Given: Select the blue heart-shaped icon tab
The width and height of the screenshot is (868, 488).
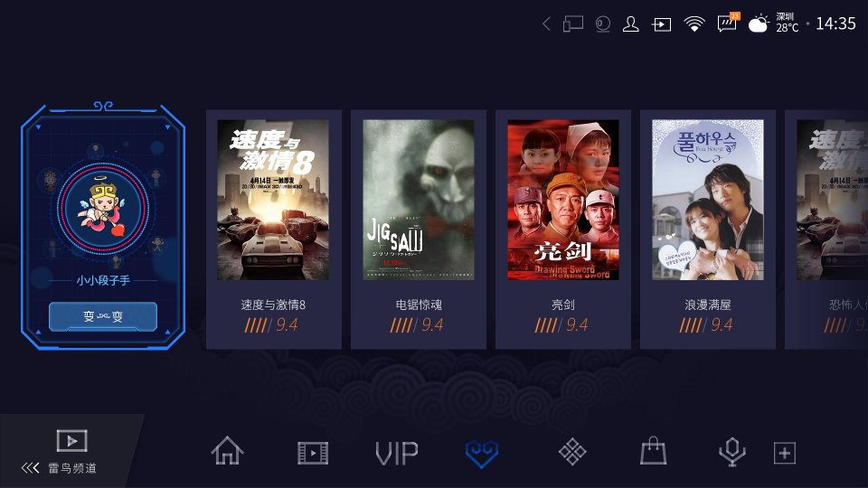Looking at the screenshot, I should click(482, 453).
